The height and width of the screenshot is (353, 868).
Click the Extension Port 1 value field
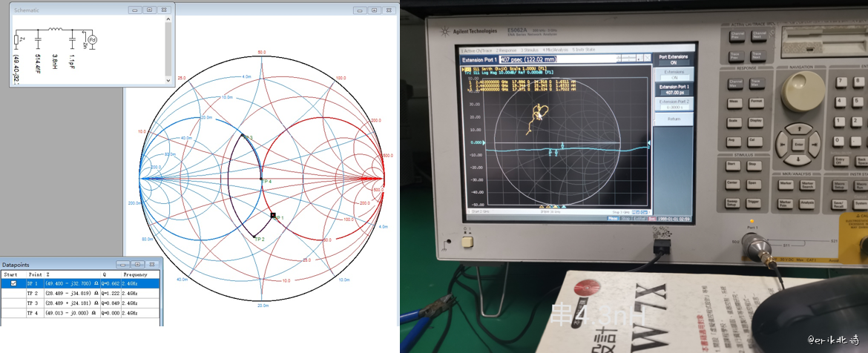pyautogui.click(x=527, y=59)
